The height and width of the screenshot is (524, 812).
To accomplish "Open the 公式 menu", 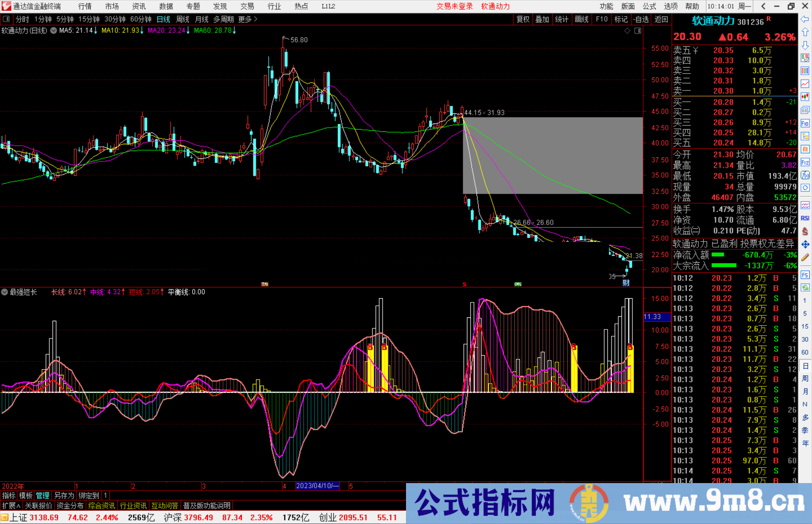I will [649, 6].
